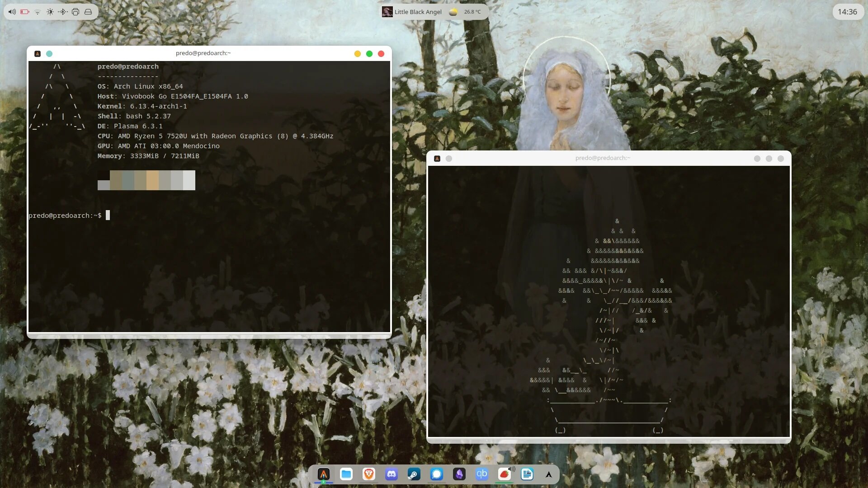Click the app icon in left terminal titlebar
The height and width of the screenshot is (488, 868).
(x=38, y=54)
